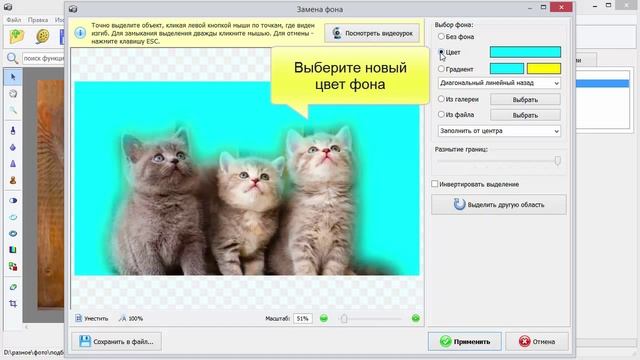
Task: Select the hand pan tool below the pointer
Action: pyautogui.click(x=13, y=93)
